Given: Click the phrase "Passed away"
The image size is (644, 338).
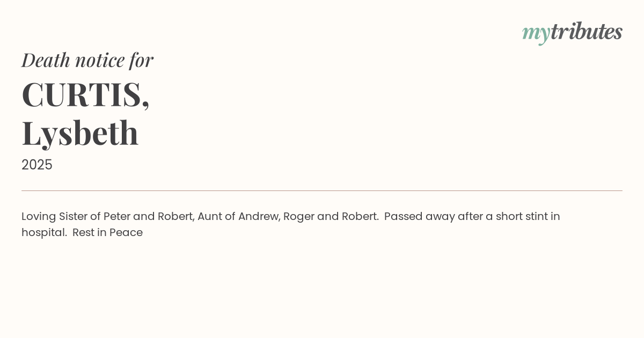Looking at the screenshot, I should (418, 217).
